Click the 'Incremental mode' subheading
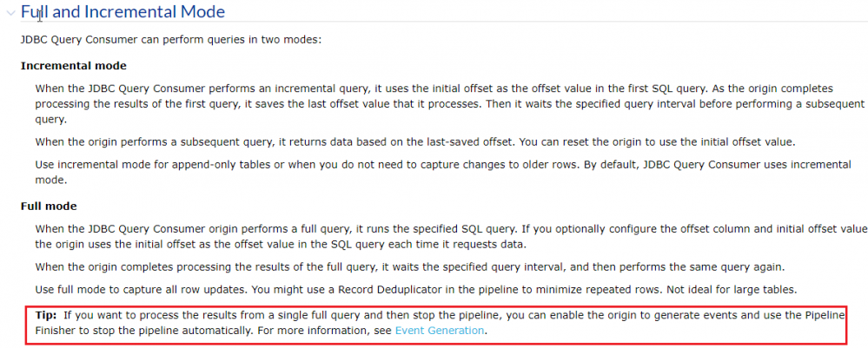 [73, 66]
